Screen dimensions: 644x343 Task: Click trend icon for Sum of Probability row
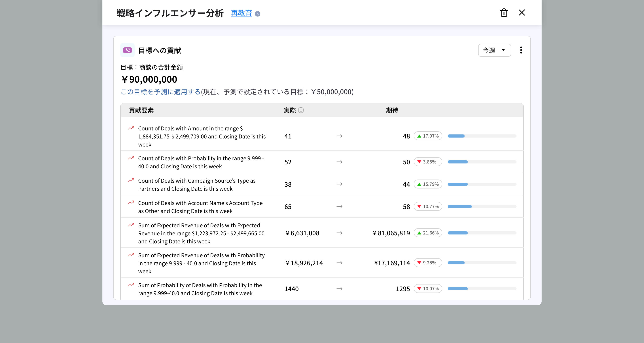[x=131, y=285]
